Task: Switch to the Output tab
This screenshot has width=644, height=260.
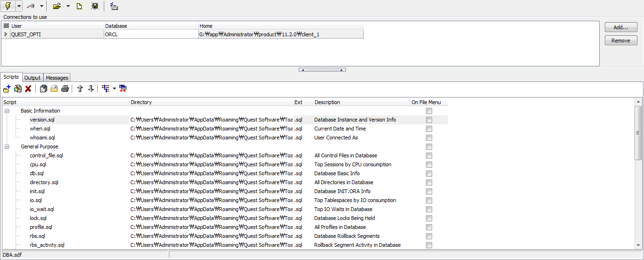Action: (x=33, y=78)
